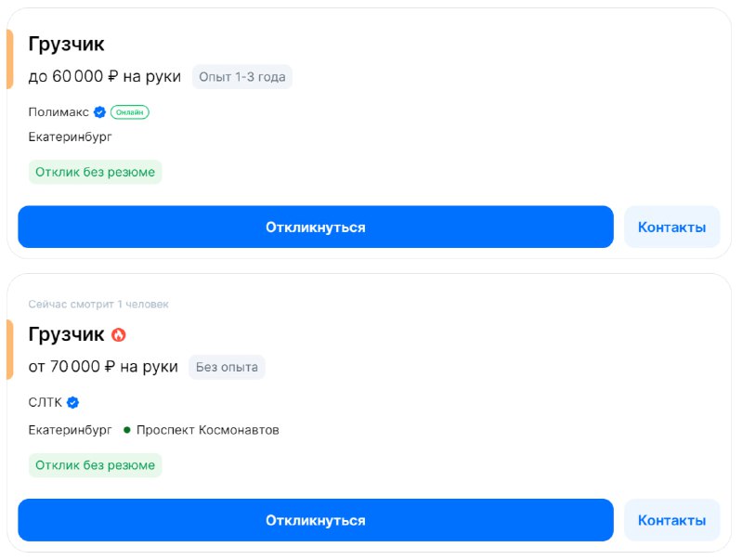Click the Опыт 1-3 года tag

[242, 77]
